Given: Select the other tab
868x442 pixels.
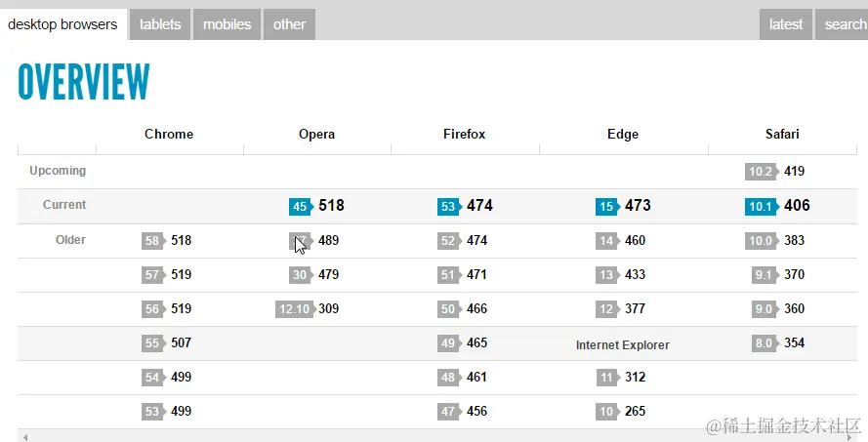Looking at the screenshot, I should pos(289,24).
